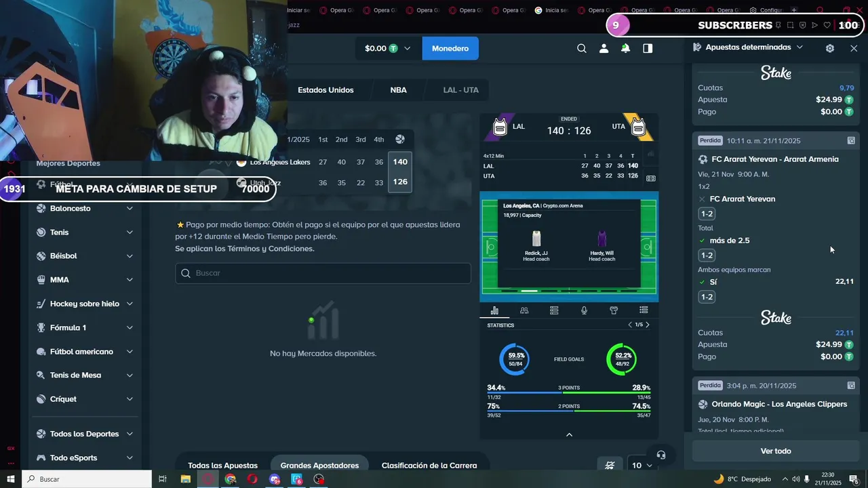Open the notifications bell
This screenshot has height=488, width=868.
625,48
